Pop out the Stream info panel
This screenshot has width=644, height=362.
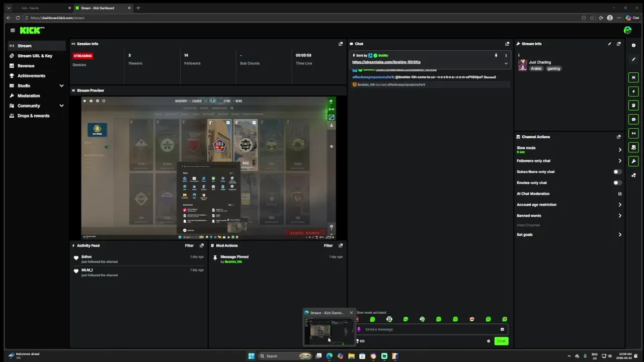618,44
